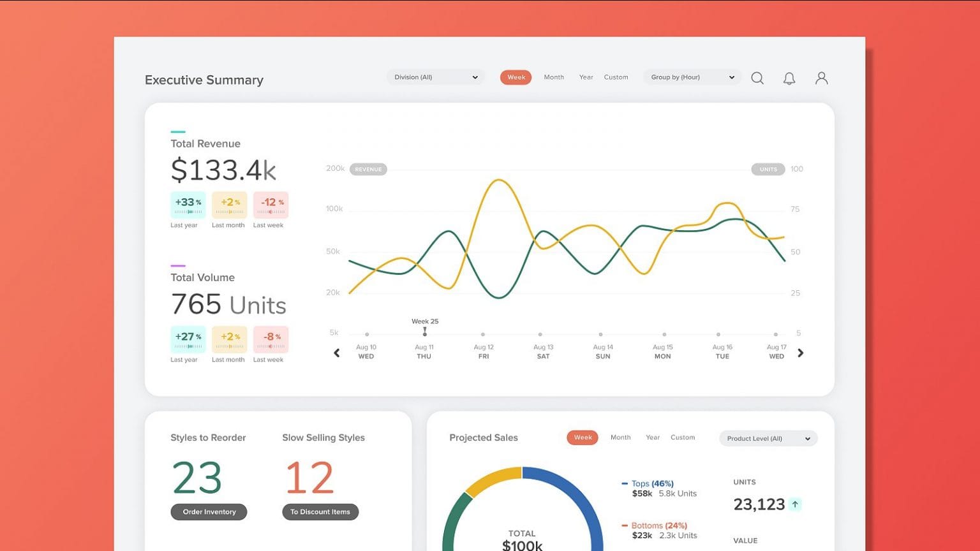Click the UNITS axis label pill
980x551 pixels.
[x=768, y=169]
